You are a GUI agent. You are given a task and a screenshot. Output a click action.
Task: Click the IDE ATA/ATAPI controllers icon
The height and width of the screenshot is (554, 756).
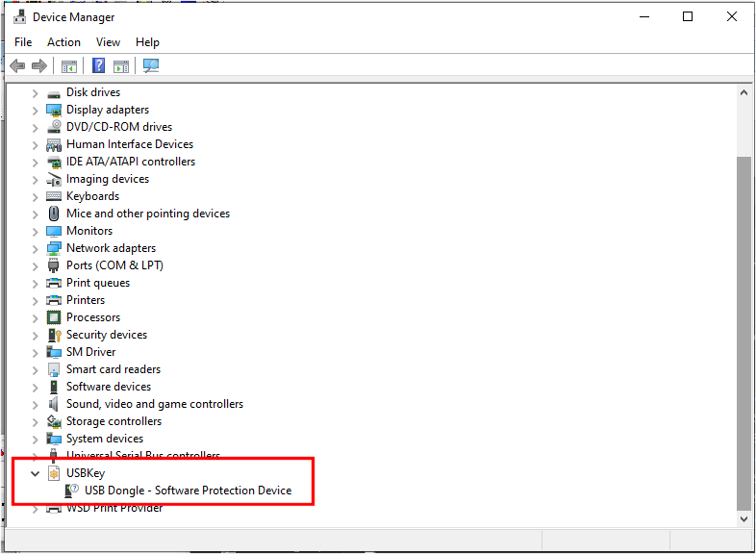[54, 162]
